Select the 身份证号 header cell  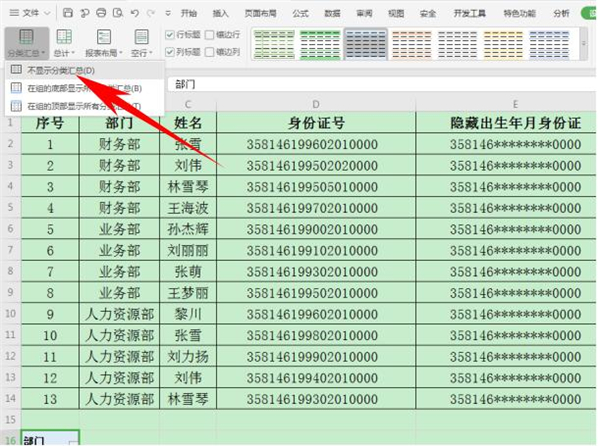(x=316, y=122)
